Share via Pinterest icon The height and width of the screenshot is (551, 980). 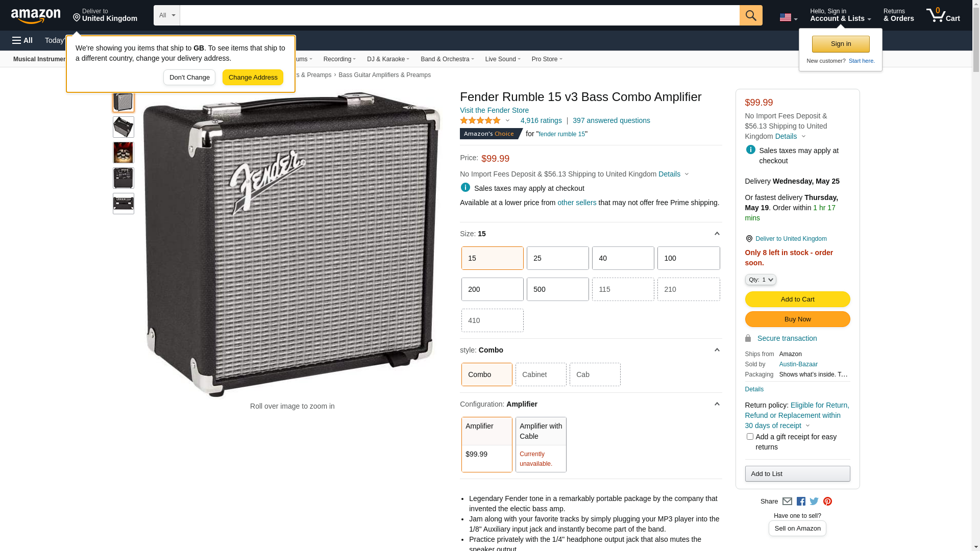click(x=827, y=502)
